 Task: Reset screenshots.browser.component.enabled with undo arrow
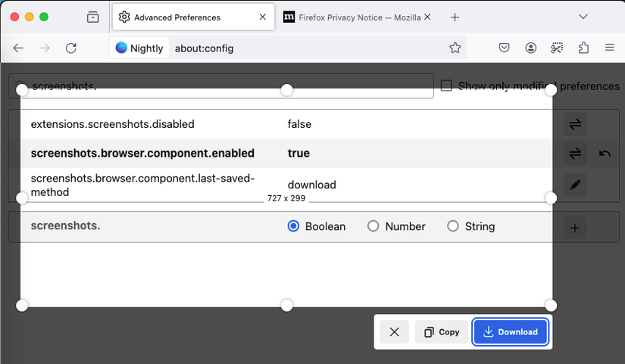tap(605, 154)
